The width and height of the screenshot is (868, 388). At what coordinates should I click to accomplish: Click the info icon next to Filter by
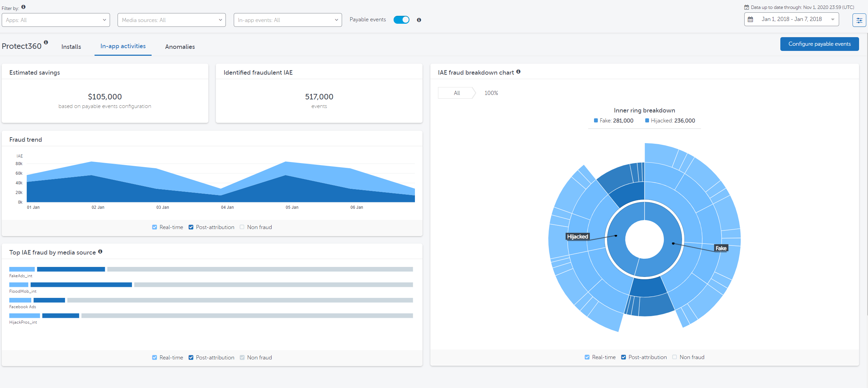[x=23, y=7]
